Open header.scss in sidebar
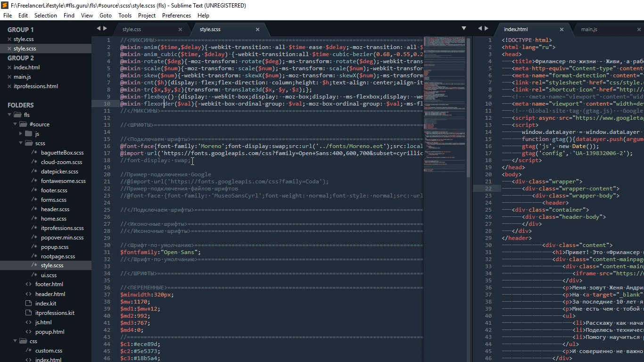This screenshot has width=644, height=362. [55, 209]
